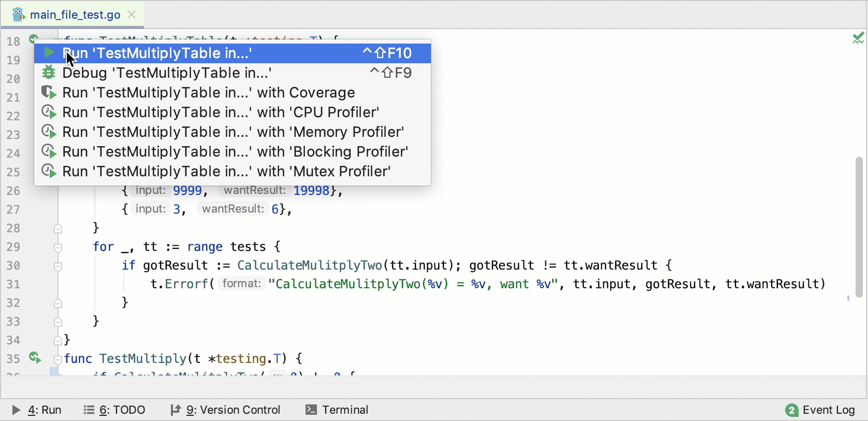868x421 pixels.
Task: Click the Memory Profiler clock icon
Action: (49, 132)
